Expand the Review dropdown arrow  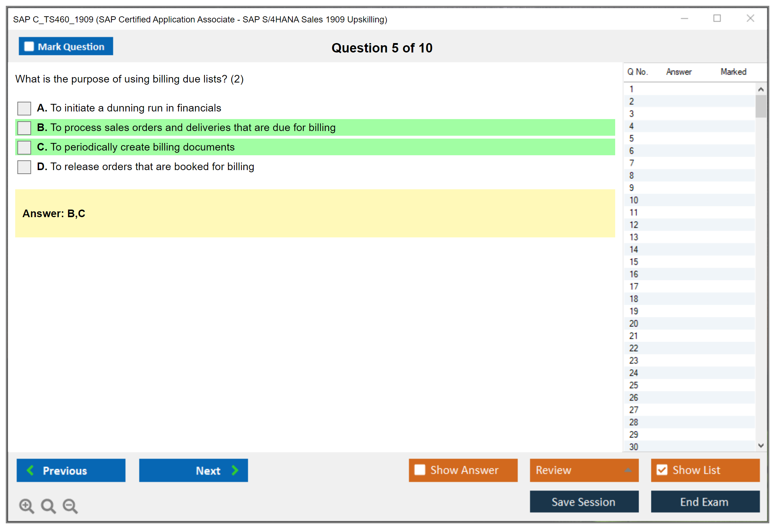628,470
